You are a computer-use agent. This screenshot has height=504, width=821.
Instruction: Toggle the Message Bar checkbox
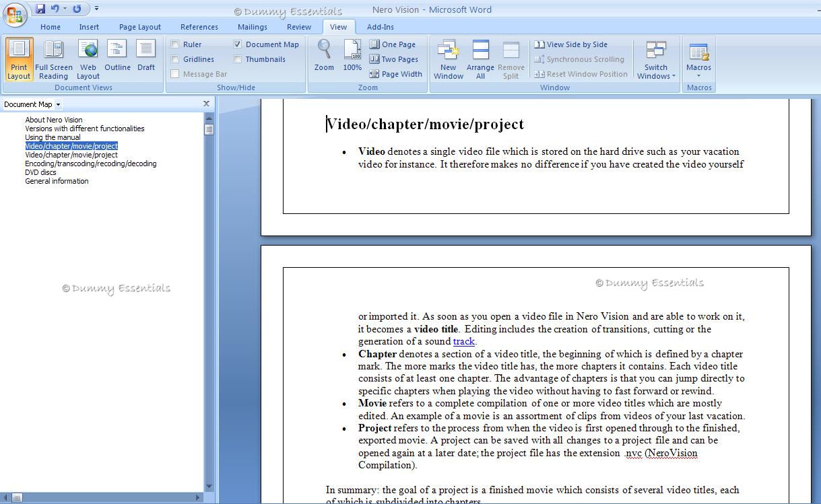(x=175, y=74)
